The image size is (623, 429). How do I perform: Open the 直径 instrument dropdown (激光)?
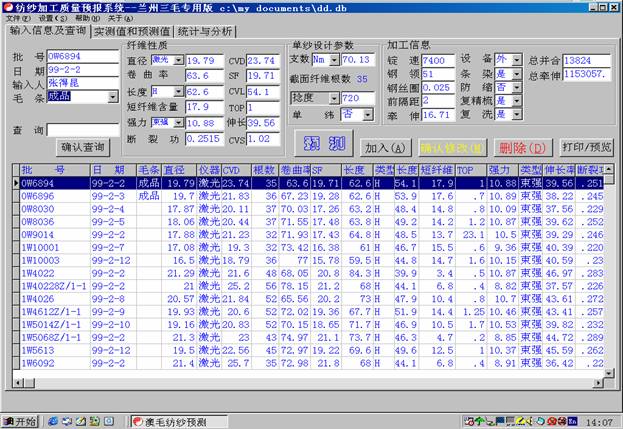(179, 62)
